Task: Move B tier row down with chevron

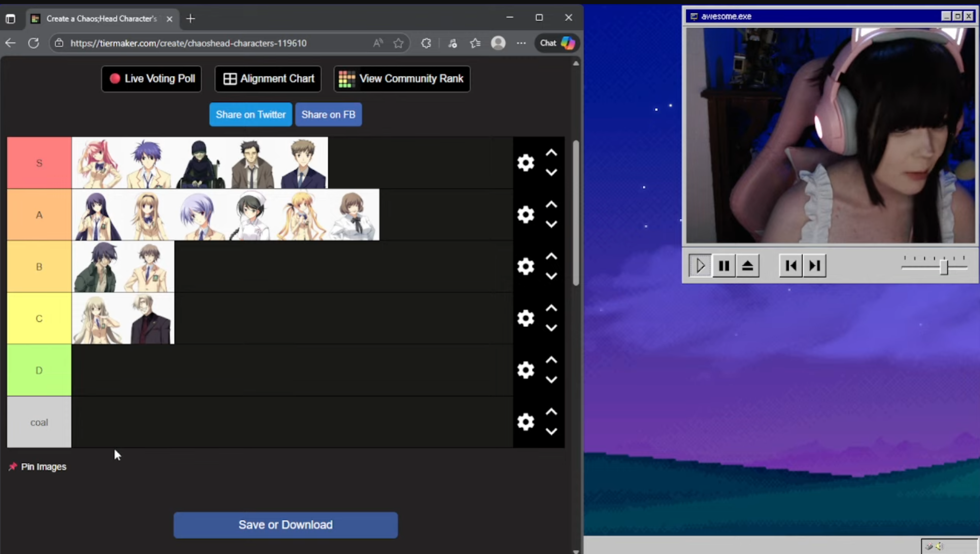Action: 551,276
